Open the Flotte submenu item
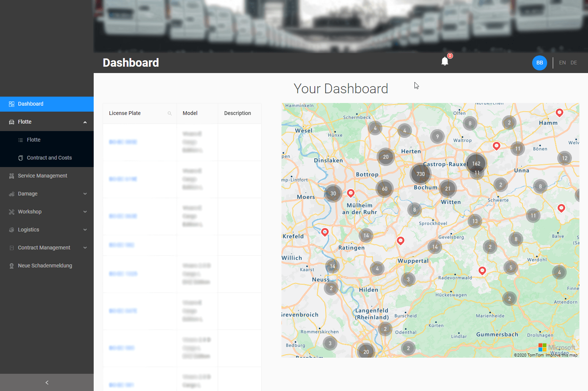The width and height of the screenshot is (588, 391). point(47,140)
